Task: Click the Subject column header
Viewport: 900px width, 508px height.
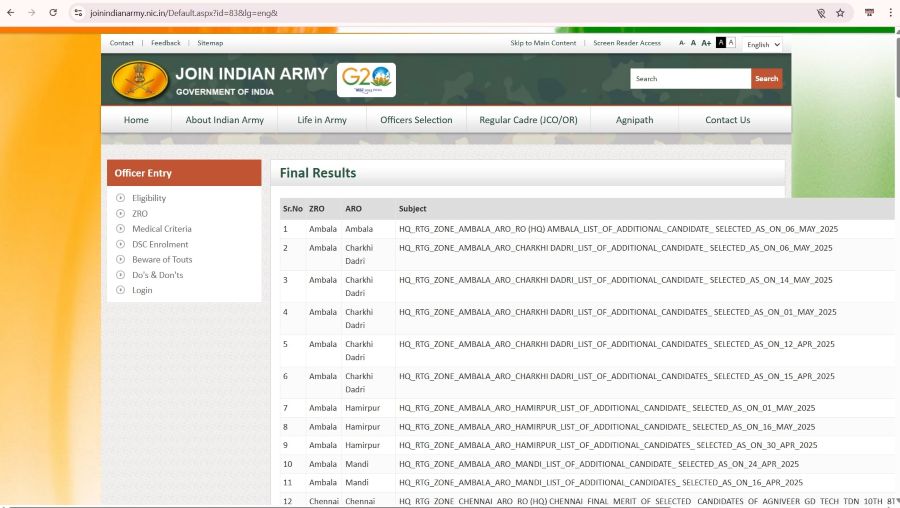Action: (413, 209)
